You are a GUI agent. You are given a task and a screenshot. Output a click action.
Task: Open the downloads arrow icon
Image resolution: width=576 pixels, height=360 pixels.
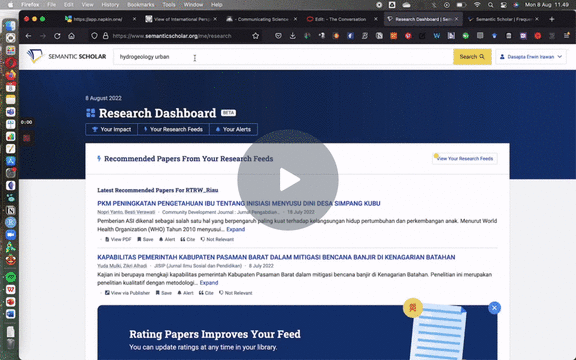click(292, 36)
